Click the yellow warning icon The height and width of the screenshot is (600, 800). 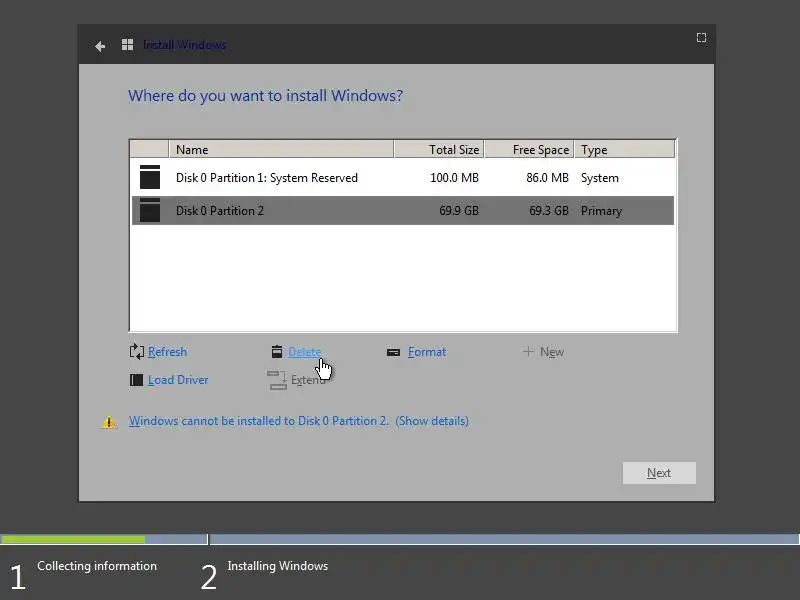[109, 422]
